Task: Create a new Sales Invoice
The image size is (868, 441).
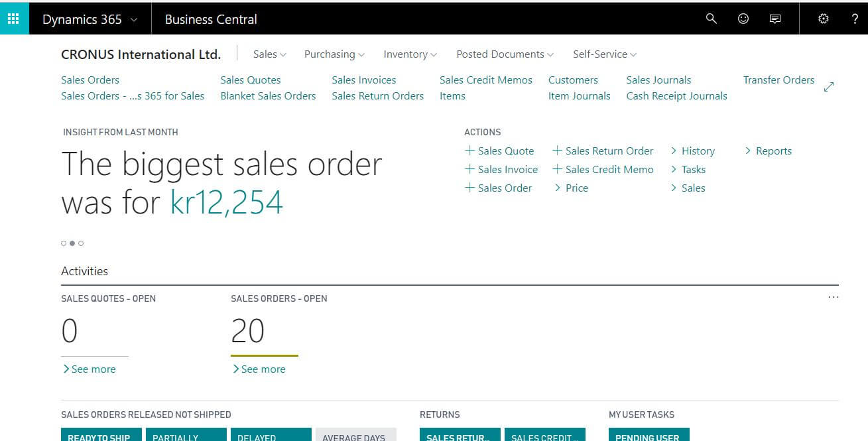Action: point(501,170)
